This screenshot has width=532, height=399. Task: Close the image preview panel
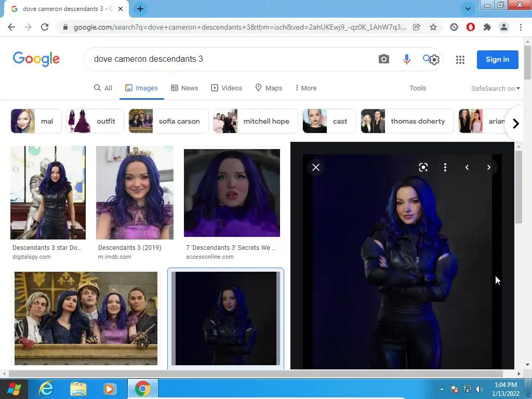316,167
